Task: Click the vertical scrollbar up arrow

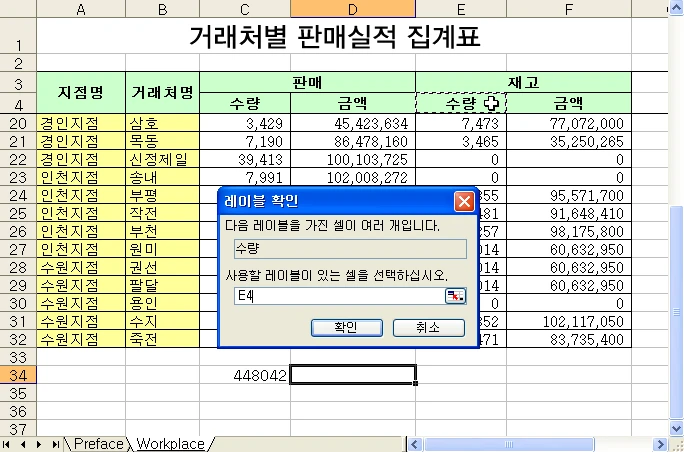Action: click(x=676, y=9)
